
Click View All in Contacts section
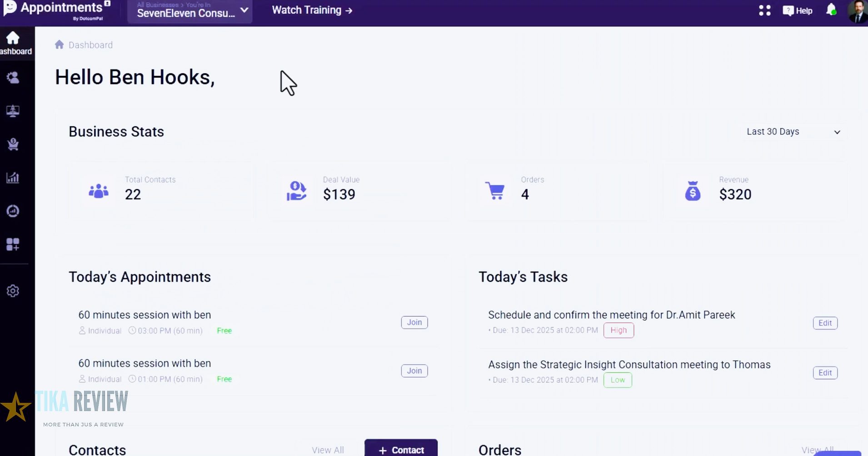pyautogui.click(x=328, y=450)
